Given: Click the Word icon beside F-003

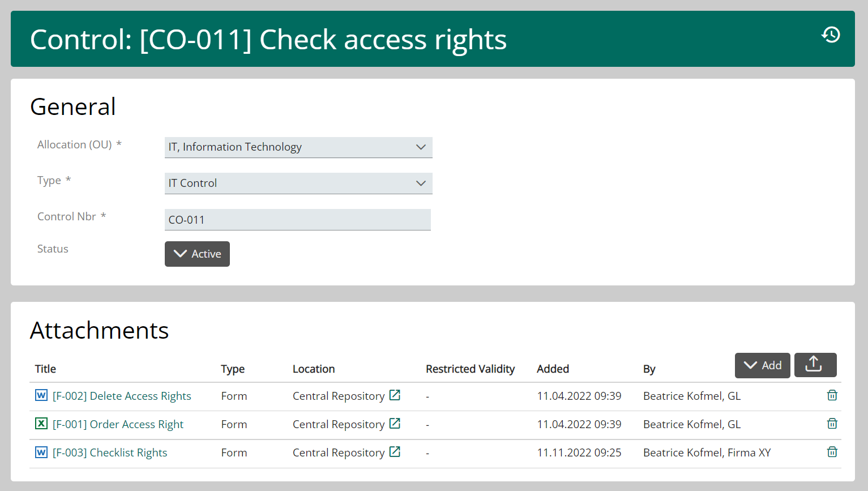Looking at the screenshot, I should point(41,452).
